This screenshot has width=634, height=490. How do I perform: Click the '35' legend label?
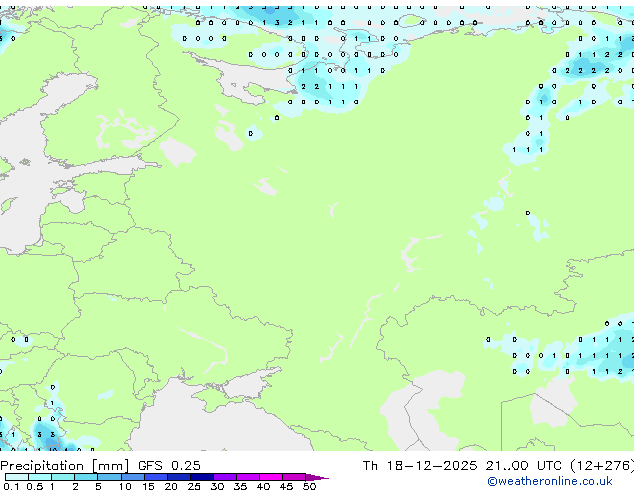tap(240, 486)
